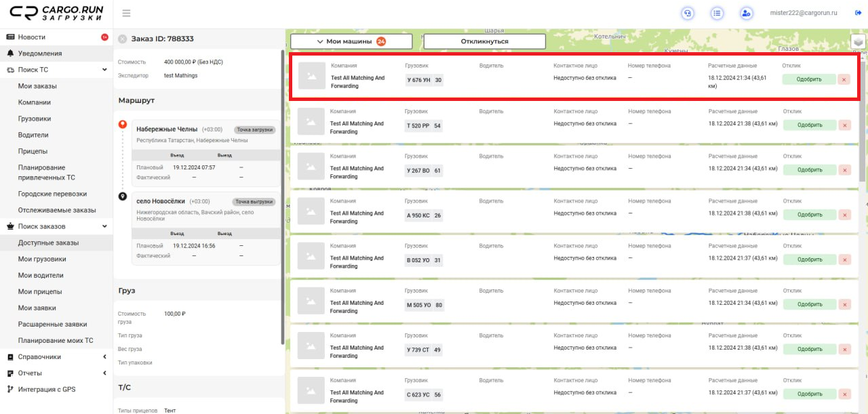Click the orange loading point map pin
The height and width of the screenshot is (414, 868).
tap(123, 125)
